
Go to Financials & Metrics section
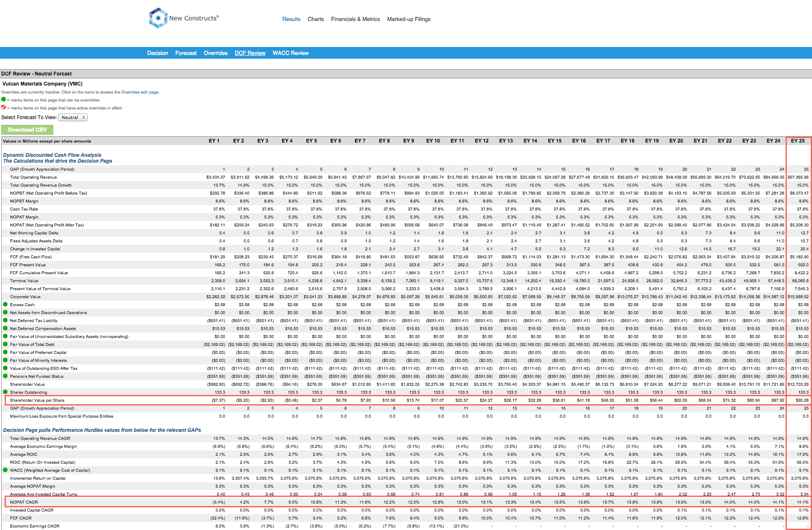click(x=355, y=19)
